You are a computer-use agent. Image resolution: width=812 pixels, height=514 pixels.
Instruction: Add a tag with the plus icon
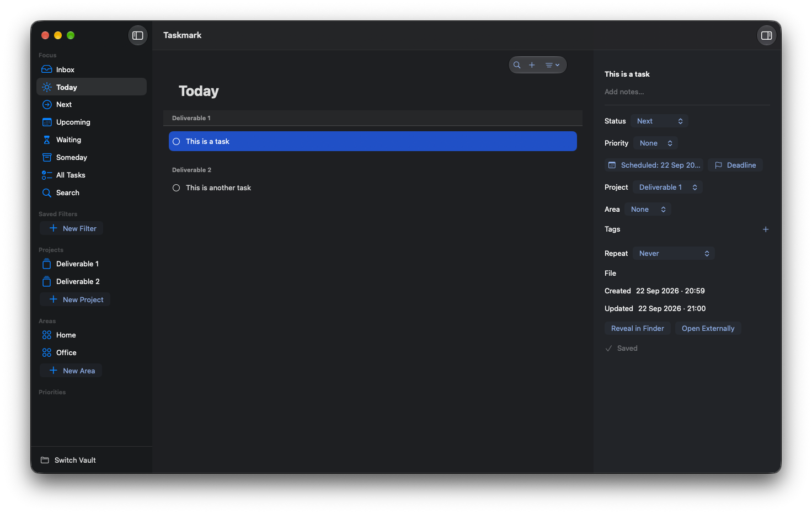[x=766, y=229]
